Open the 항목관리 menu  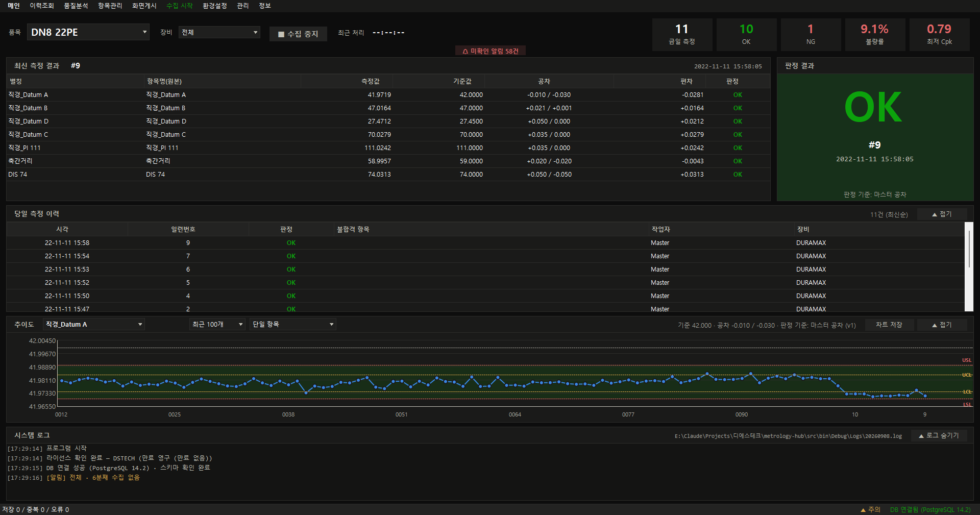tap(110, 6)
